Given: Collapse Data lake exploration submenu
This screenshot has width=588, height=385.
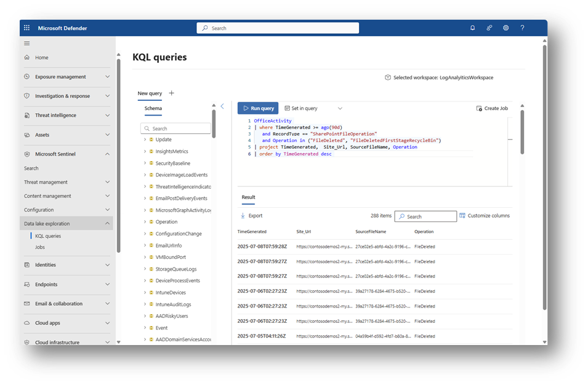Looking at the screenshot, I should click(x=108, y=224).
